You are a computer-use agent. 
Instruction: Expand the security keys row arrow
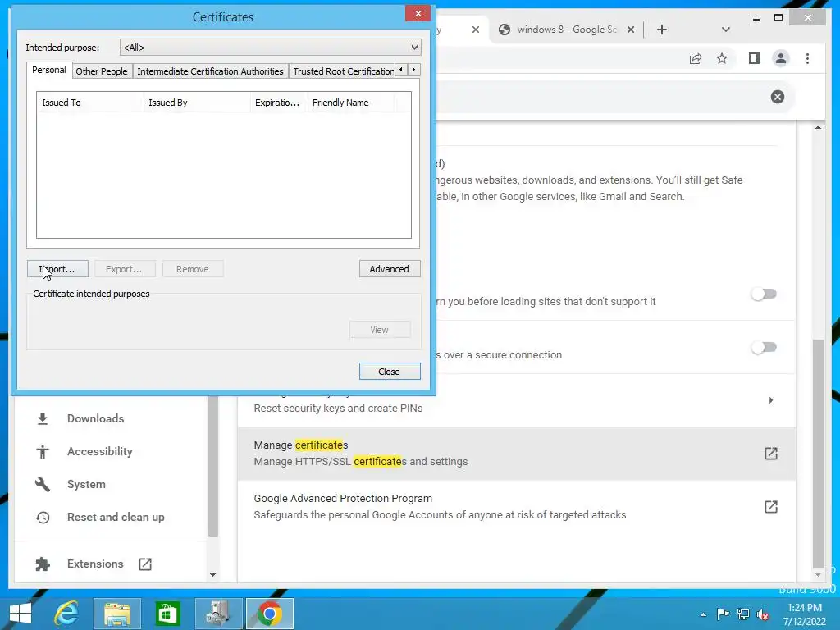coord(770,400)
